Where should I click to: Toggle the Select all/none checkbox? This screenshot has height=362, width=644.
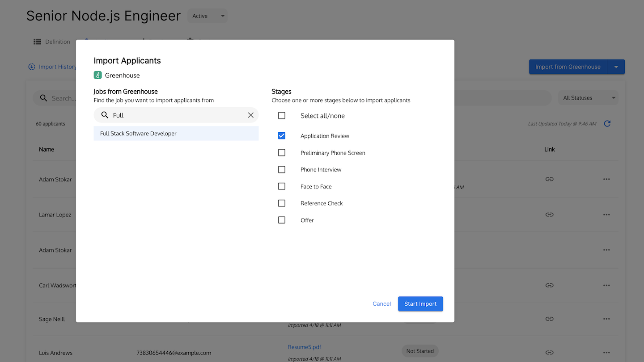click(282, 116)
